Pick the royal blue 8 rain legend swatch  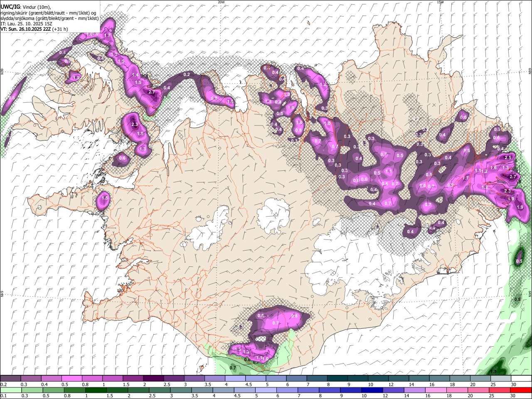click(x=329, y=390)
